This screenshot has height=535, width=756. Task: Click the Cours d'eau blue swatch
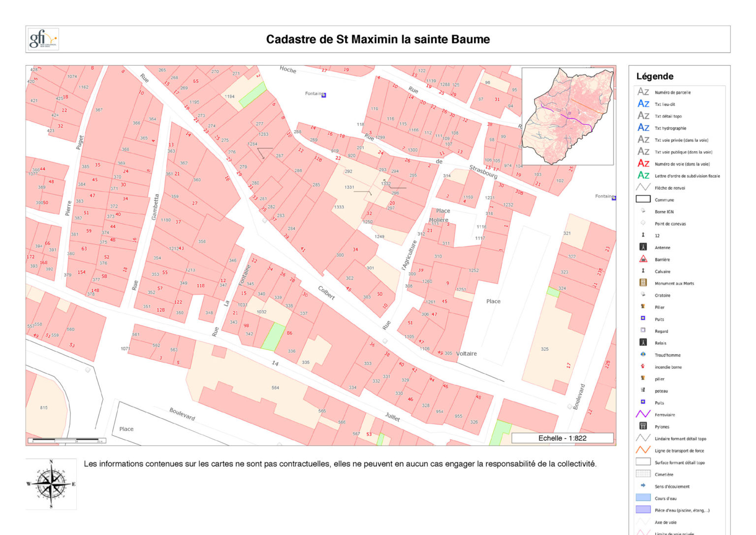click(643, 498)
